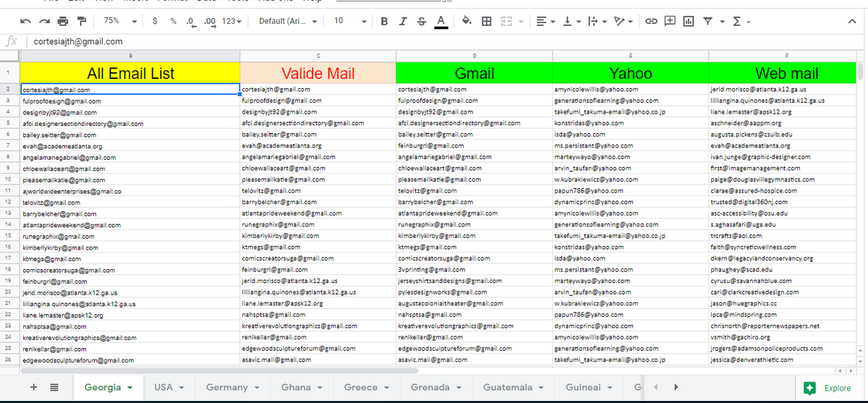Select the row 10 header
The image size is (868, 403).
click(7, 179)
